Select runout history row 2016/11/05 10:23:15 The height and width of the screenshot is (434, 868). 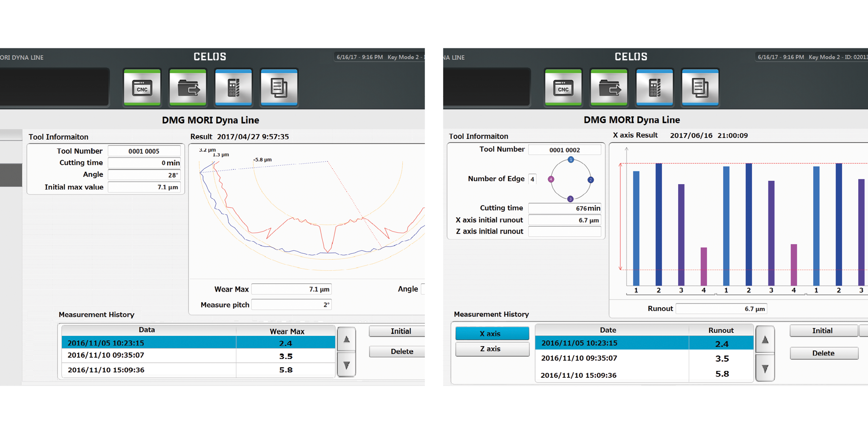(644, 343)
